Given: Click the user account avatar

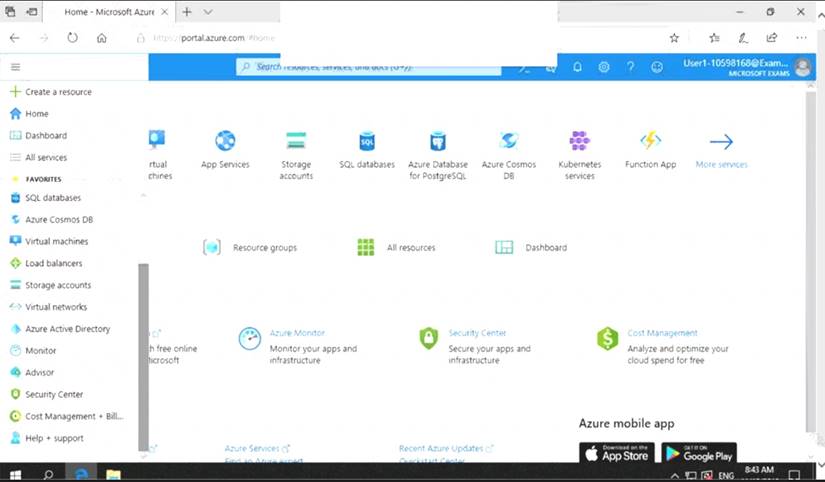Looking at the screenshot, I should [803, 67].
